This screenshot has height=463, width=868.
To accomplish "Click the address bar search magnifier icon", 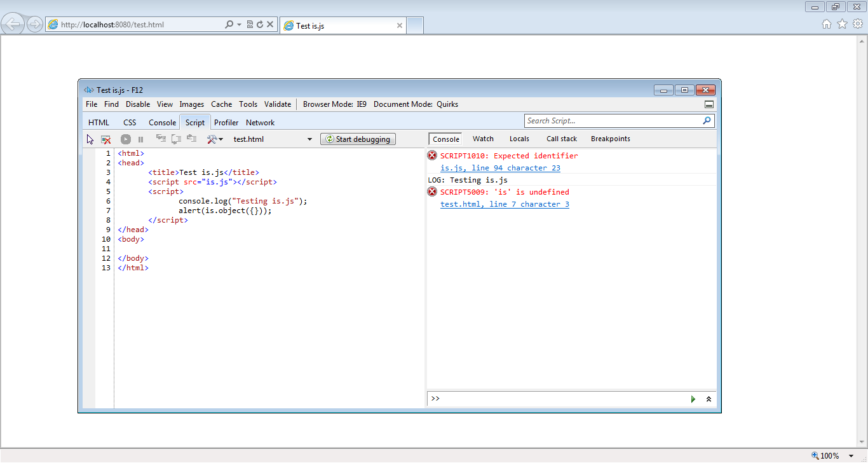I will click(x=229, y=24).
